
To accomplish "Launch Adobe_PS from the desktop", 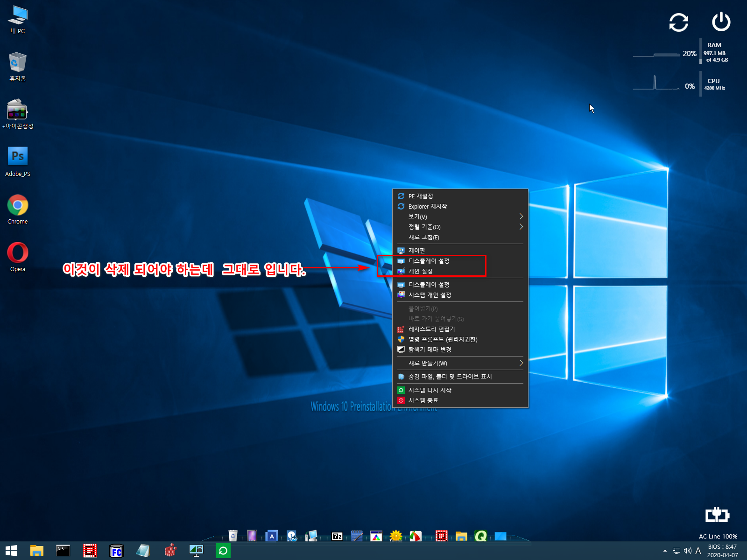I will pos(18,162).
